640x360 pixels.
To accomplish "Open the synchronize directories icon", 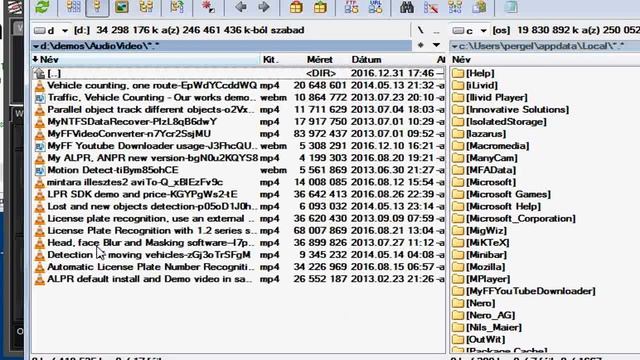I will (455, 7).
